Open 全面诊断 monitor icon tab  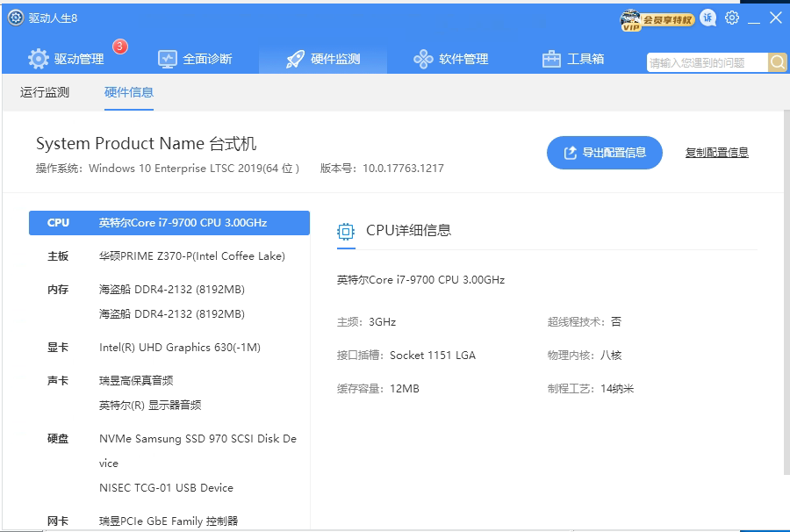pyautogui.click(x=195, y=59)
